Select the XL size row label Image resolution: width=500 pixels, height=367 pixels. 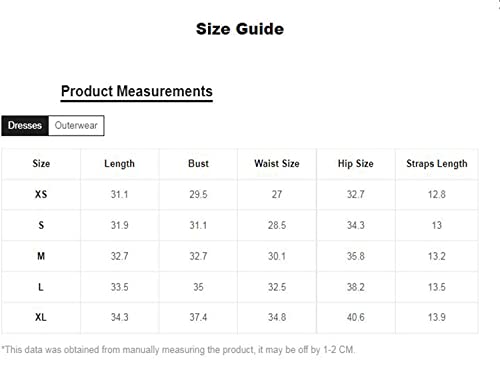point(41,317)
